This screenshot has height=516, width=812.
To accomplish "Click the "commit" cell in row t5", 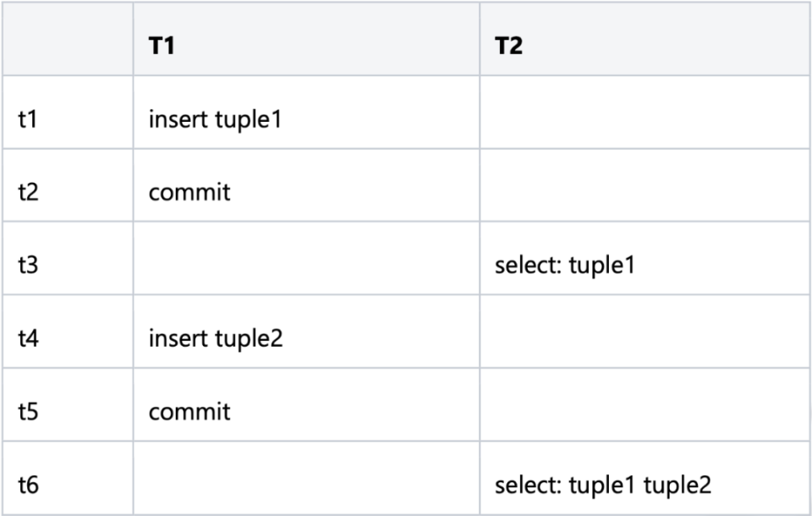I will [x=189, y=412].
